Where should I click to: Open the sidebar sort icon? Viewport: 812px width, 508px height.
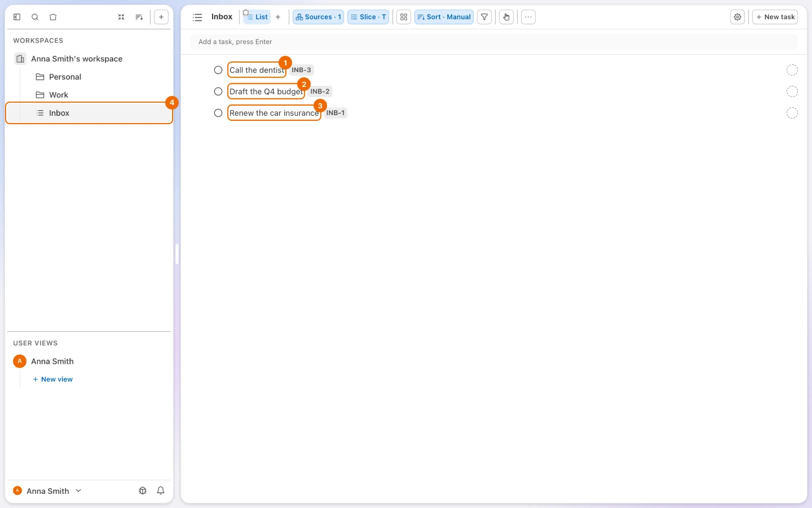coord(139,17)
